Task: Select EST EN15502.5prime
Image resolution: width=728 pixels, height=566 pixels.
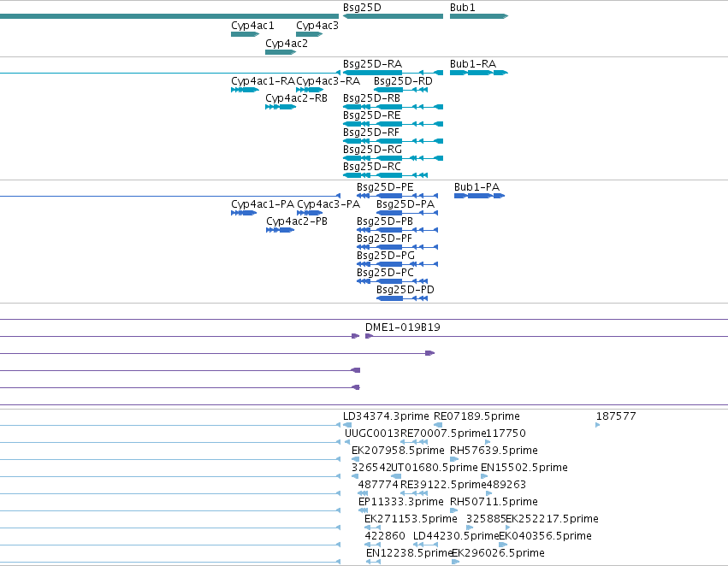Action: 485,476
